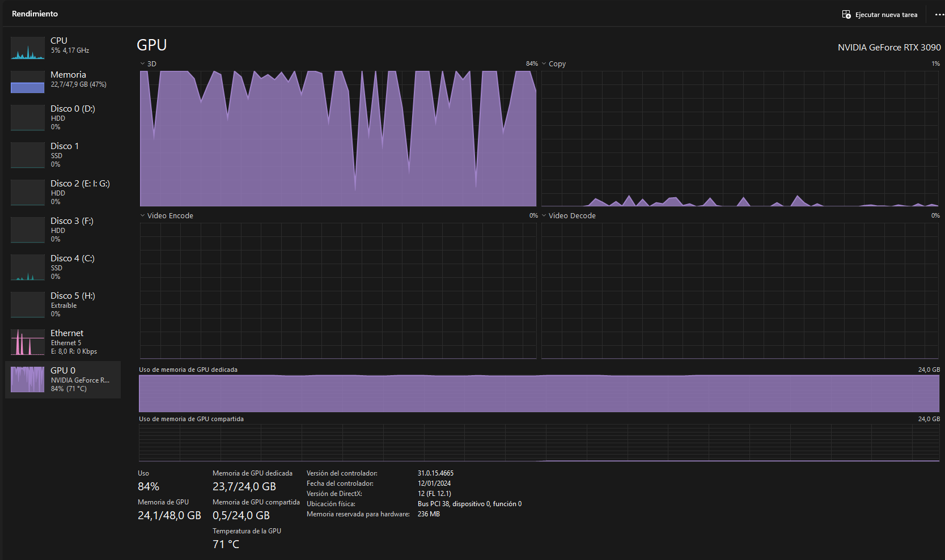Click the shared GPU memory graph
945x560 pixels.
[x=539, y=443]
